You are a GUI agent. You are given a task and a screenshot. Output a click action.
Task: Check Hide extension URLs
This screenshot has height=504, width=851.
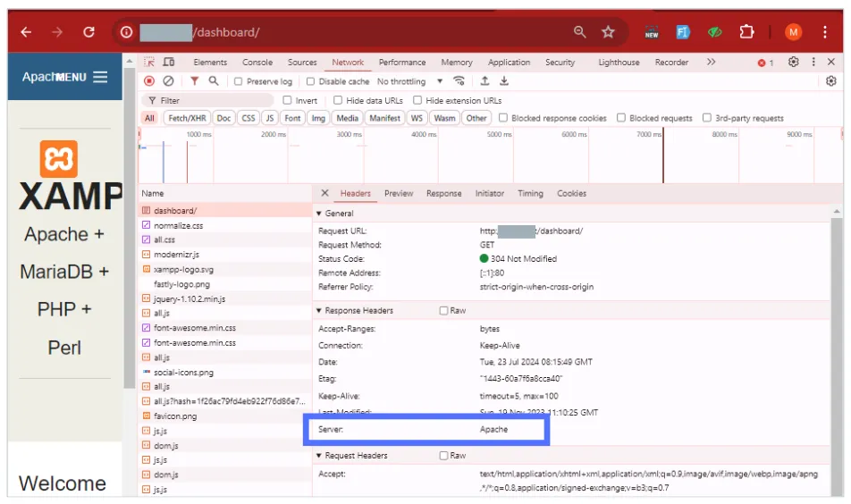tap(417, 100)
